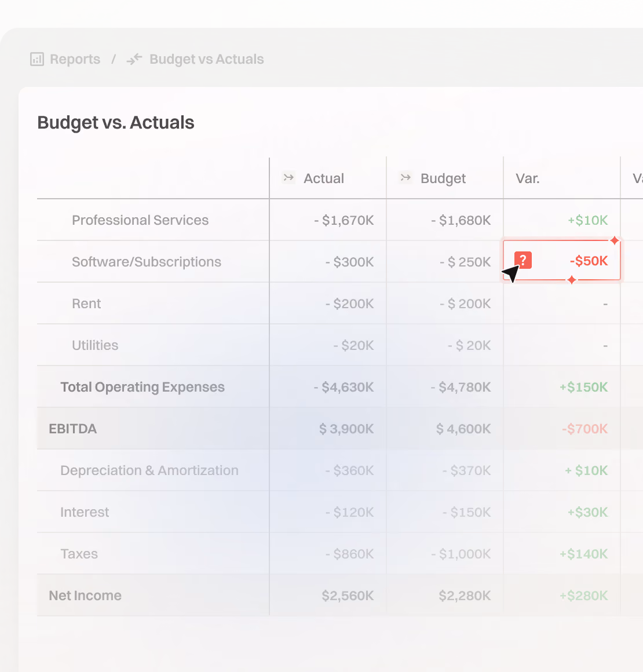Select the Total Operating Expenses row label
The image size is (643, 672).
143,387
